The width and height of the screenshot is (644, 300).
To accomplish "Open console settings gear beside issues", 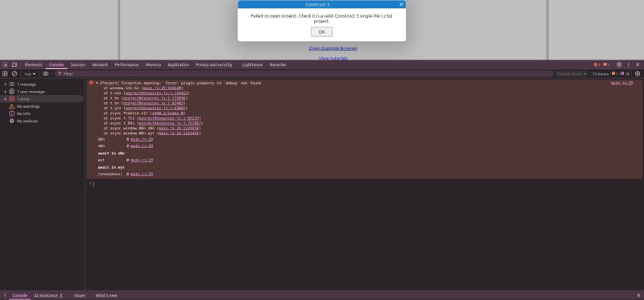I will coord(638,74).
